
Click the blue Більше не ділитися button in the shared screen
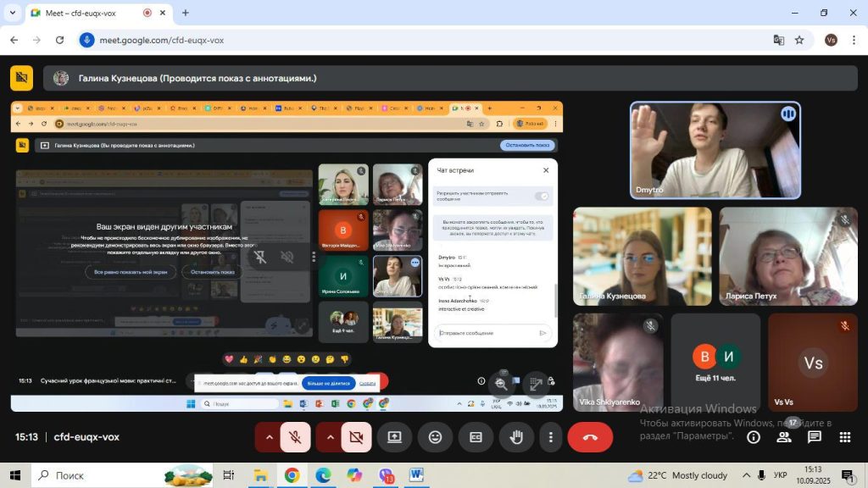point(328,383)
